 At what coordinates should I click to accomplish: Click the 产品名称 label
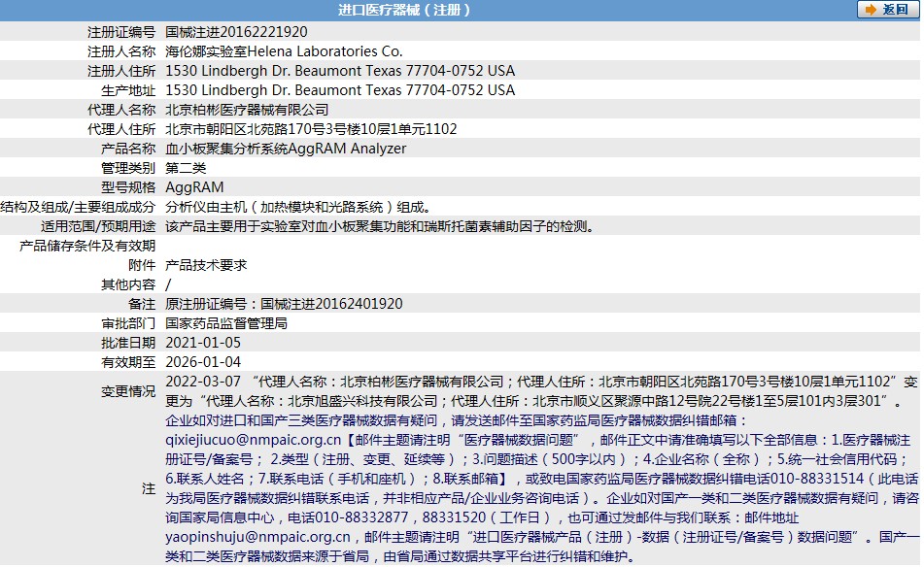(x=128, y=149)
